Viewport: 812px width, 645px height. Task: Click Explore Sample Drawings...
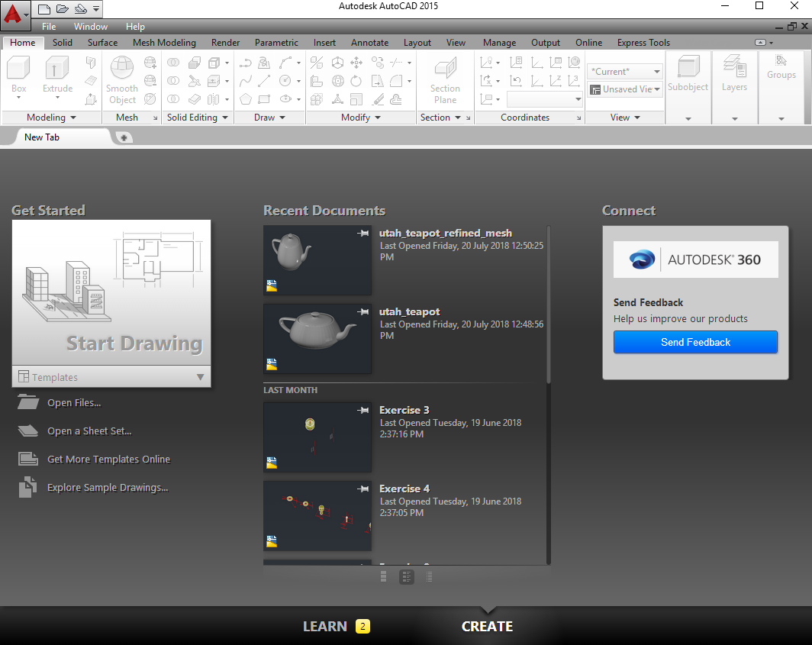[x=108, y=488]
